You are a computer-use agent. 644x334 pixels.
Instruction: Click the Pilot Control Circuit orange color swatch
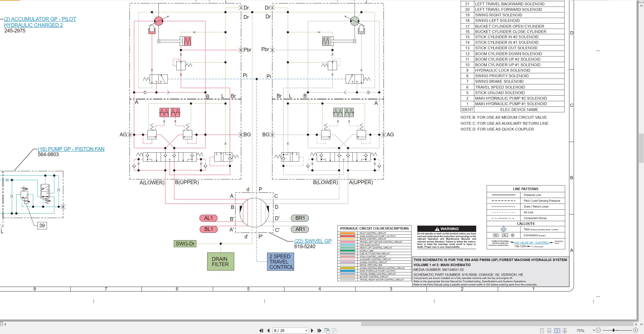coord(347,233)
